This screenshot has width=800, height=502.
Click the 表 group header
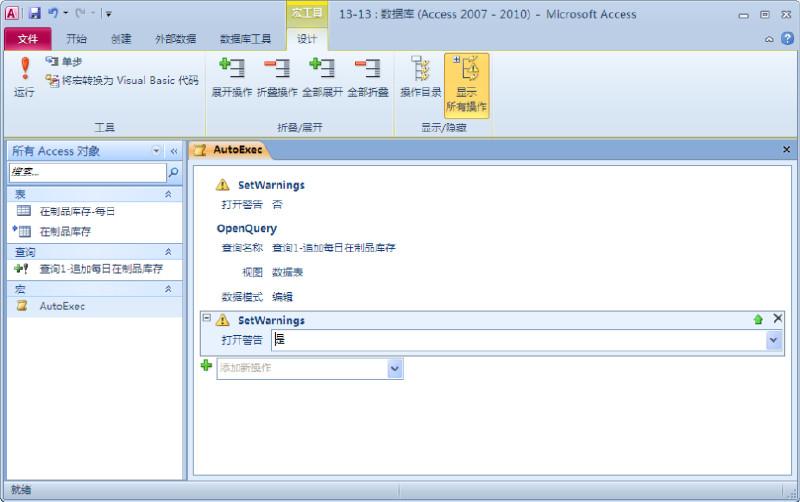point(95,194)
